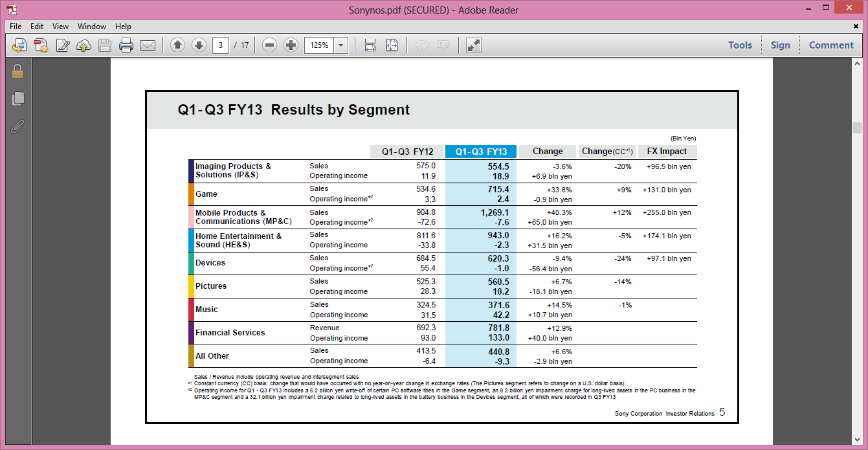Open the Window menu
Image resolution: width=868 pixels, height=450 pixels.
[92, 27]
